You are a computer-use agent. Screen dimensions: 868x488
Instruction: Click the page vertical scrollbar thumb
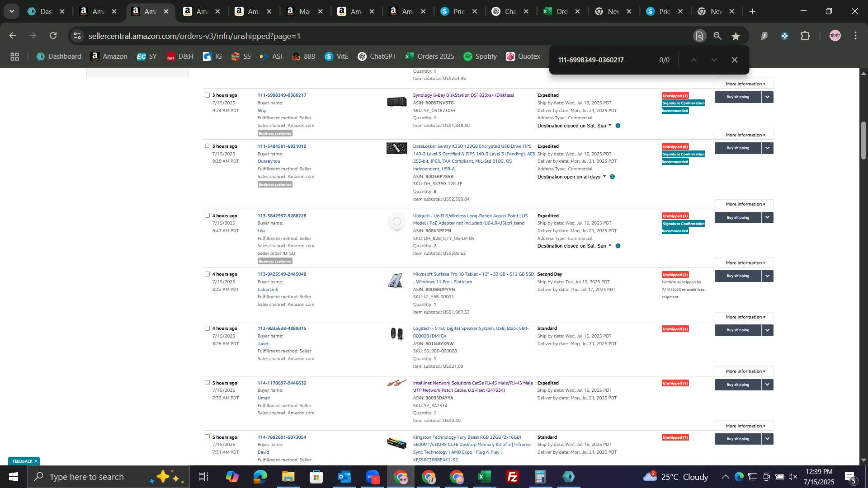click(863, 140)
